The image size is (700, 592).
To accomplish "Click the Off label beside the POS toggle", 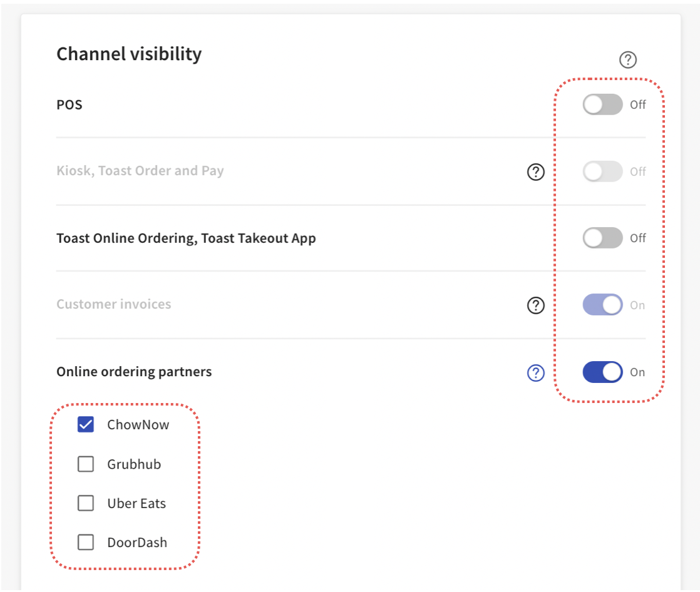I will 638,105.
